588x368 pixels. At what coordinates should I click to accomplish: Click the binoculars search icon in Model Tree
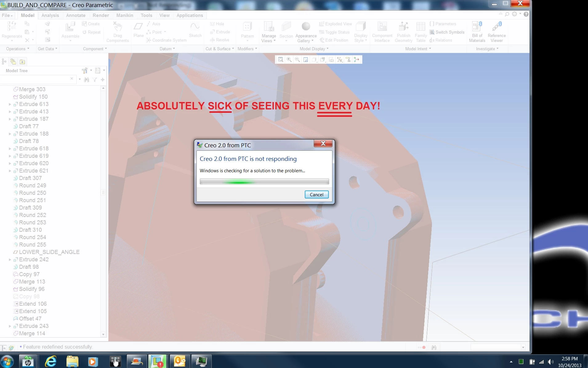87,80
